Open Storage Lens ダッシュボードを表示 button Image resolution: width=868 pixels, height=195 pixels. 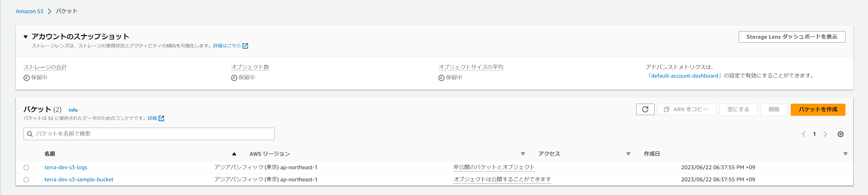pos(791,37)
